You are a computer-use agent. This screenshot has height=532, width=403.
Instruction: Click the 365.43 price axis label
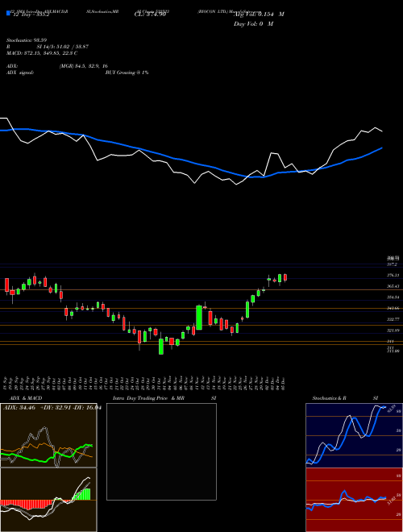click(x=393, y=286)
